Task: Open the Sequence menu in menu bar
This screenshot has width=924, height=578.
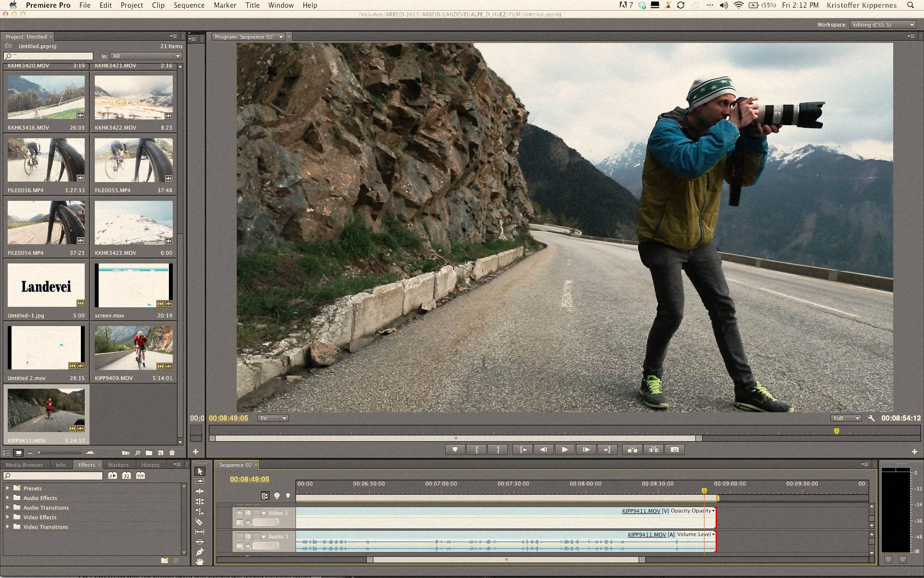Action: 189,5
